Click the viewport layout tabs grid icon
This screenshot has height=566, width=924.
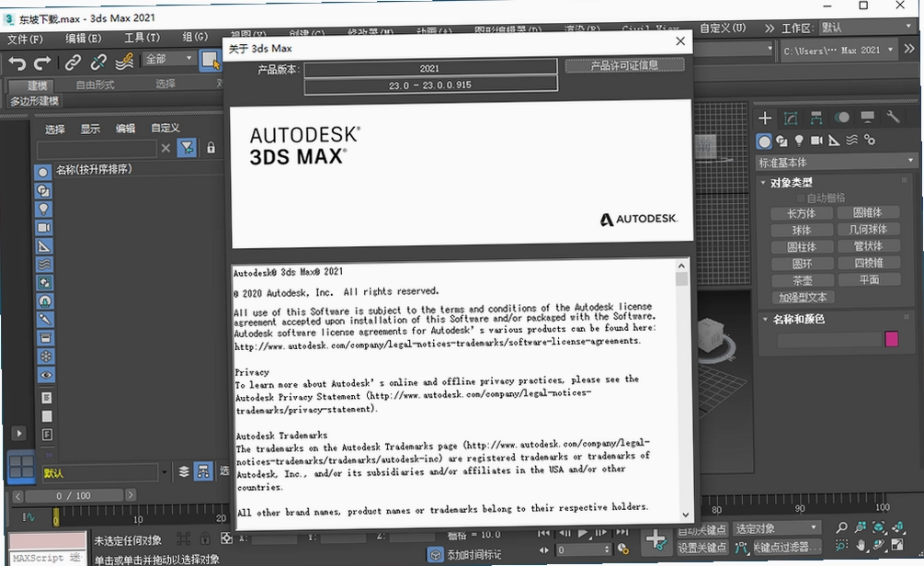click(x=22, y=467)
